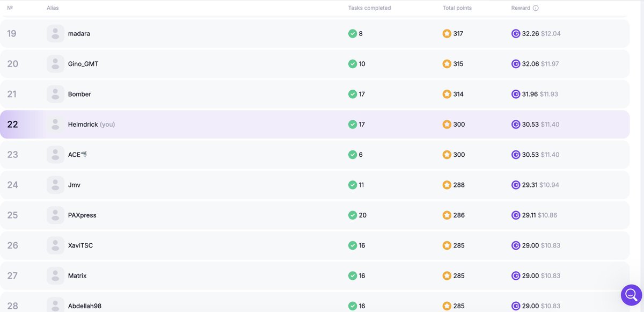Click madara's avatar placeholder

(55, 33)
